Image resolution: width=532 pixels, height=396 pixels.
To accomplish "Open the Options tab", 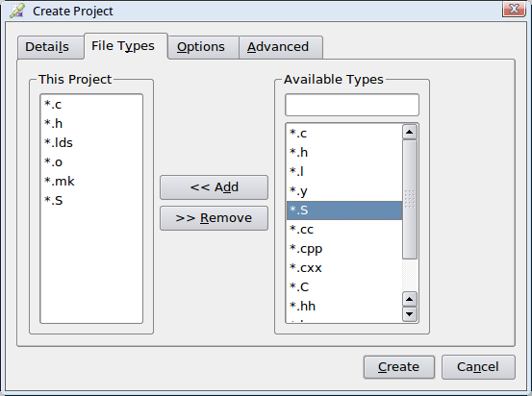I will tap(203, 47).
